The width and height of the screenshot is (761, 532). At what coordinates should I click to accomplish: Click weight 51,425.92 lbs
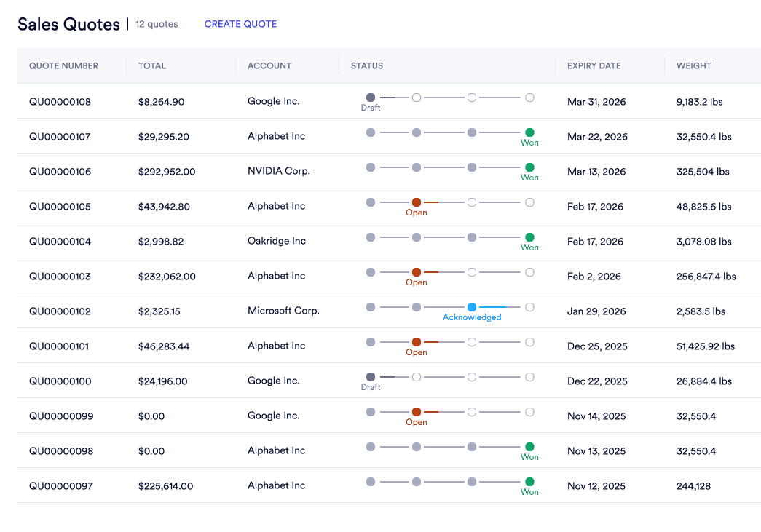(706, 346)
